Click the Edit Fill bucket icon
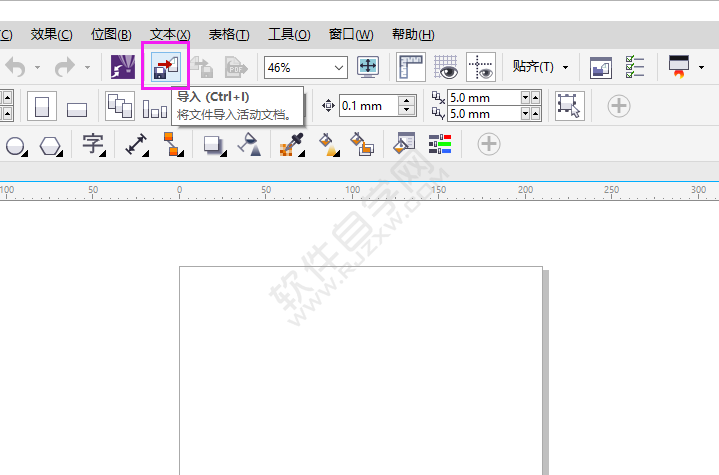719x475 pixels. click(404, 144)
